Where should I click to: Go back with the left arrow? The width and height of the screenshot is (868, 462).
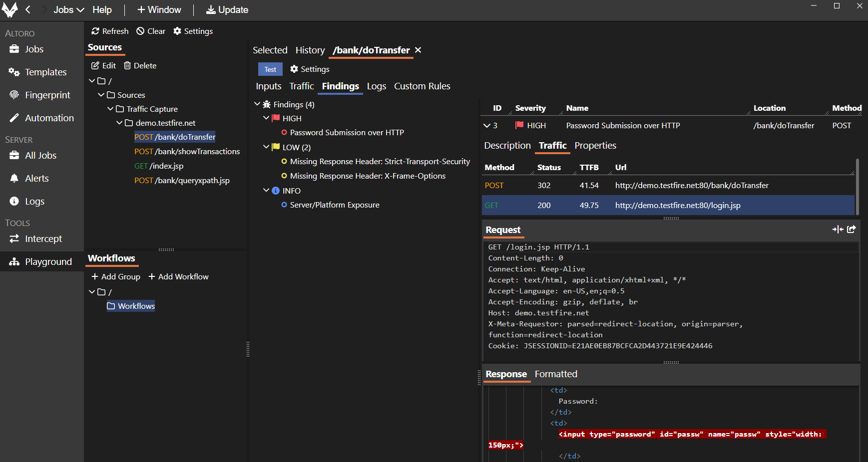[28, 9]
